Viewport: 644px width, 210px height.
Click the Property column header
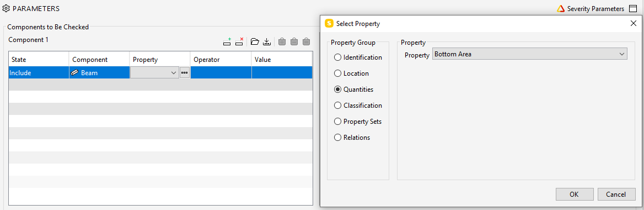click(x=160, y=60)
